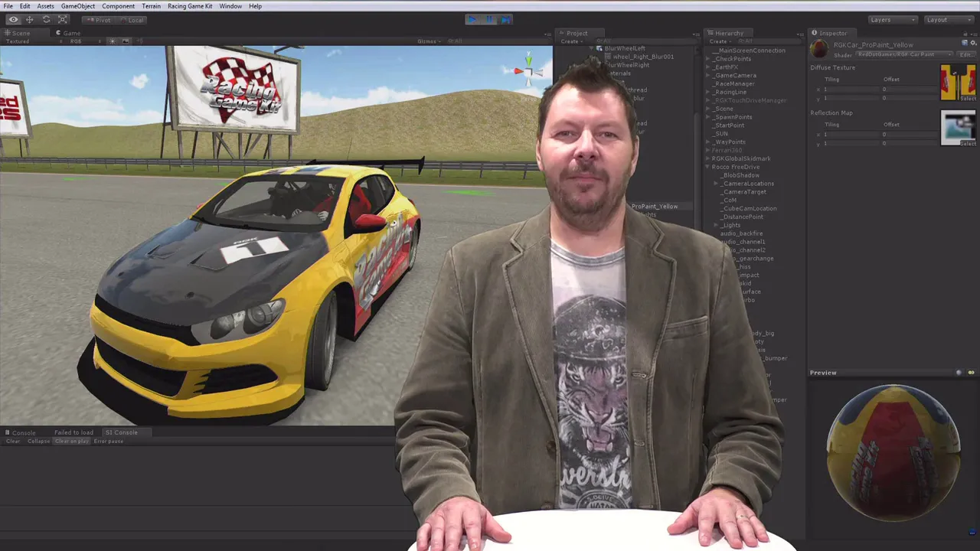Image resolution: width=980 pixels, height=551 pixels.
Task: Open the Inspector help book icon
Action: (965, 43)
